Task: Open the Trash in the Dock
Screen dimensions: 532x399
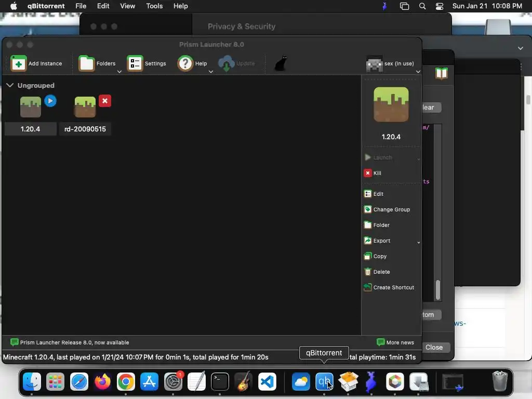Action: [500, 382]
